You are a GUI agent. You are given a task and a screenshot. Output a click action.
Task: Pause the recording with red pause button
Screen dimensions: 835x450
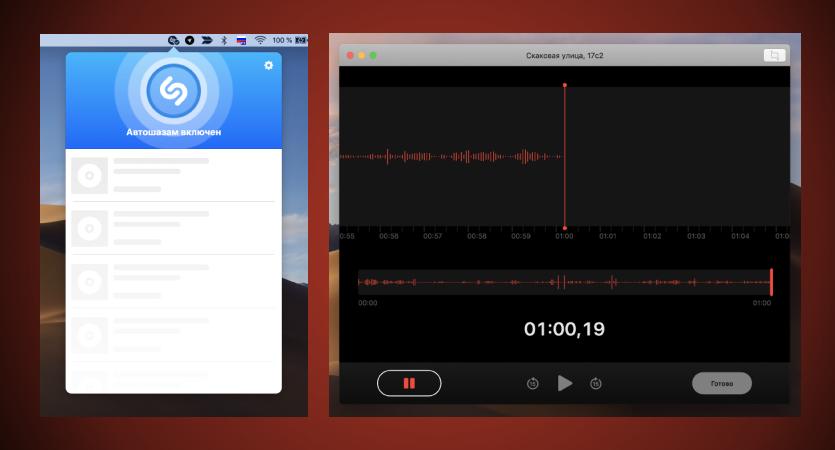(x=409, y=383)
